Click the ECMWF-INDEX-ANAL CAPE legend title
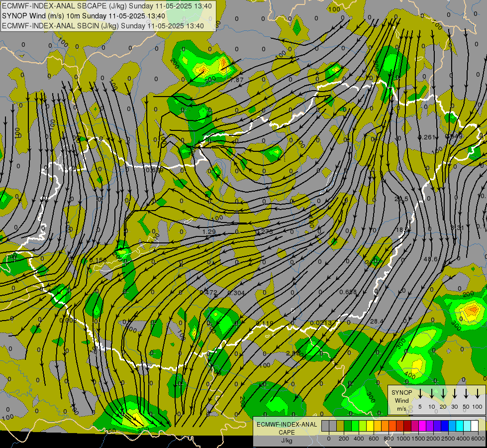Image resolution: width=487 pixels, height=448 pixels. coord(287,429)
